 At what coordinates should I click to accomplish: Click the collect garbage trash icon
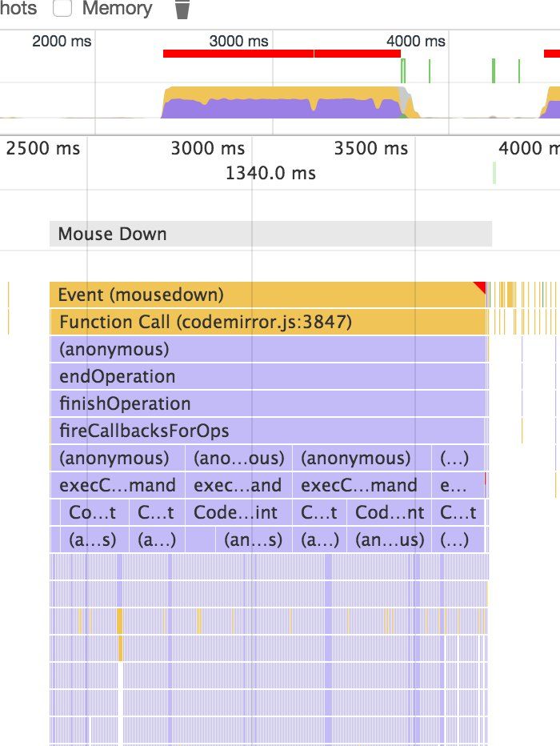click(182, 10)
